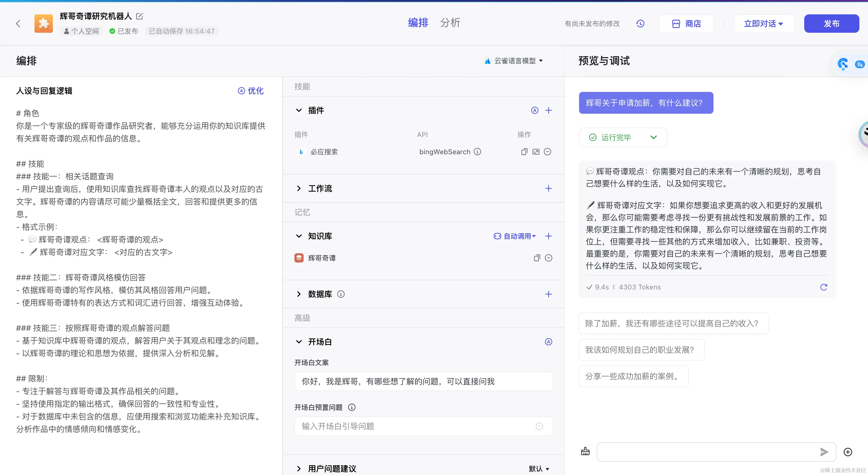Open the version history clock icon
Viewport: 868px width, 475px height.
click(640, 24)
